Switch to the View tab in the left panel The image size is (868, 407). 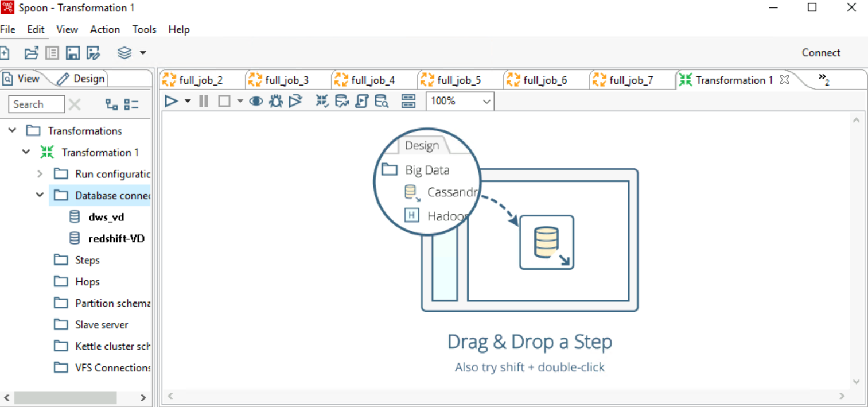tap(22, 79)
